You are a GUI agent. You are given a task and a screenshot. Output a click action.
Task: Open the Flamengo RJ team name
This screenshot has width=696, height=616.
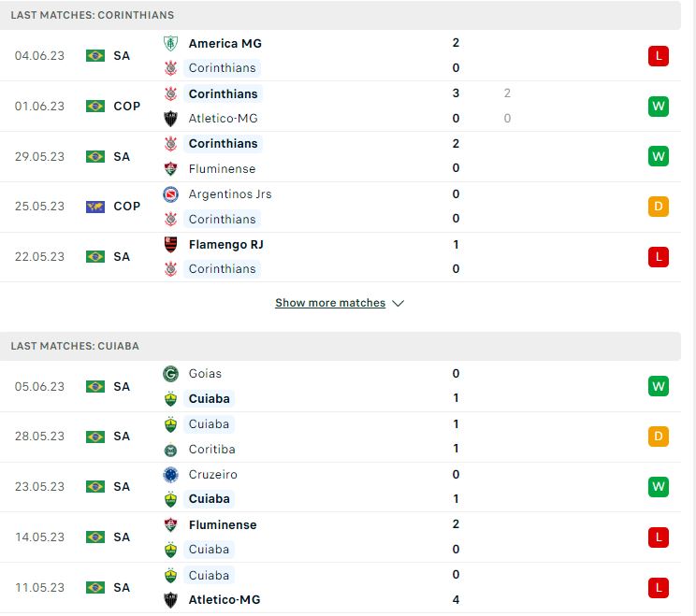pyautogui.click(x=226, y=244)
